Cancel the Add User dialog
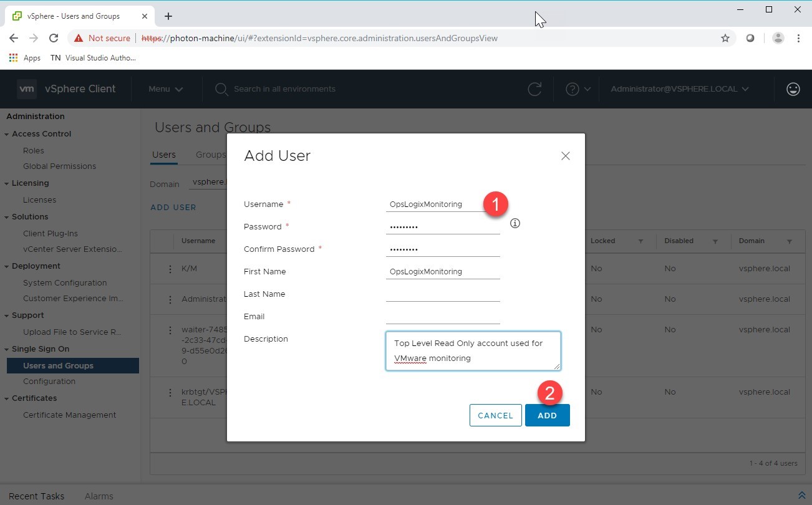812x505 pixels. (495, 415)
